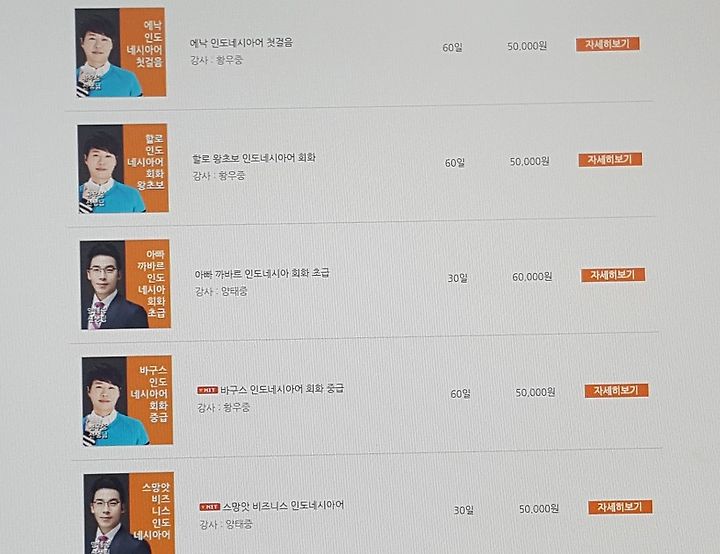The height and width of the screenshot is (554, 720).
Task: Click the 30일 duration of 스망앗 course
Action: (x=464, y=510)
